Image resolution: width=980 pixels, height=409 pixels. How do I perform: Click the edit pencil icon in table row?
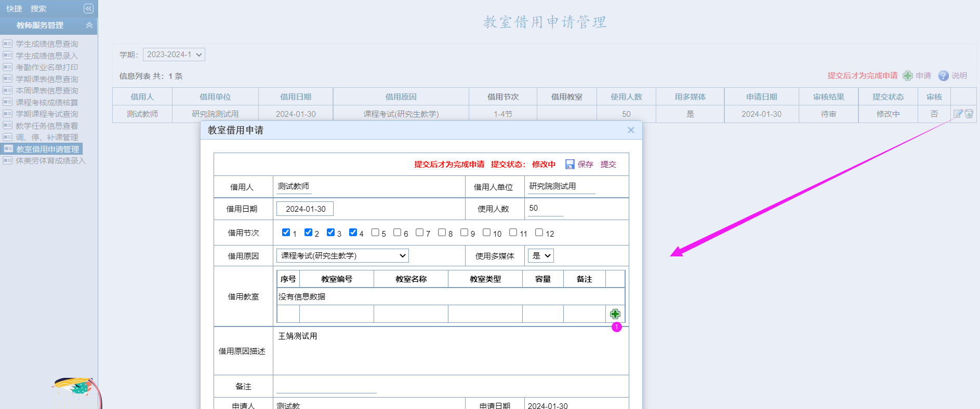[958, 114]
